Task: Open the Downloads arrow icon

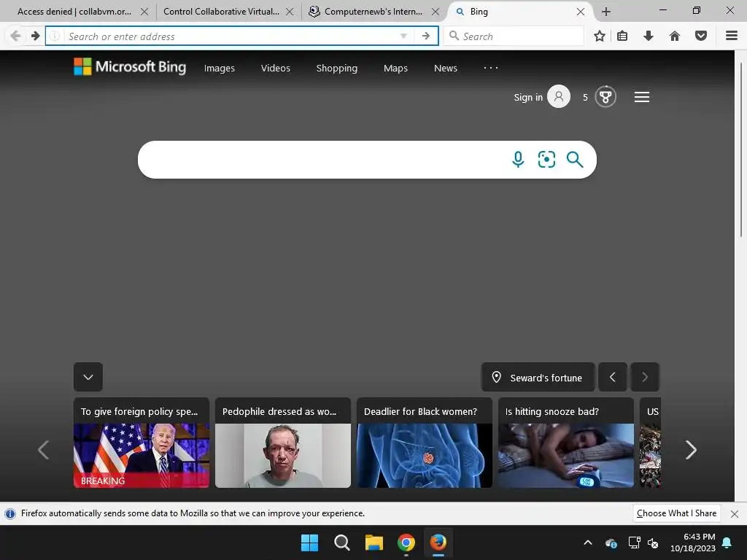Action: tap(649, 36)
